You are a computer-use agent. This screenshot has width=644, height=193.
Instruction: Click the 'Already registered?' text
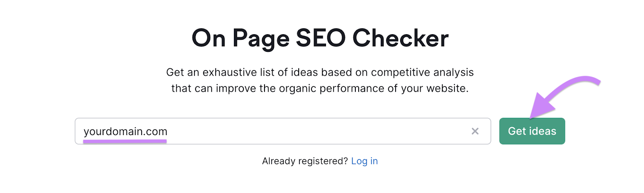[x=305, y=161]
